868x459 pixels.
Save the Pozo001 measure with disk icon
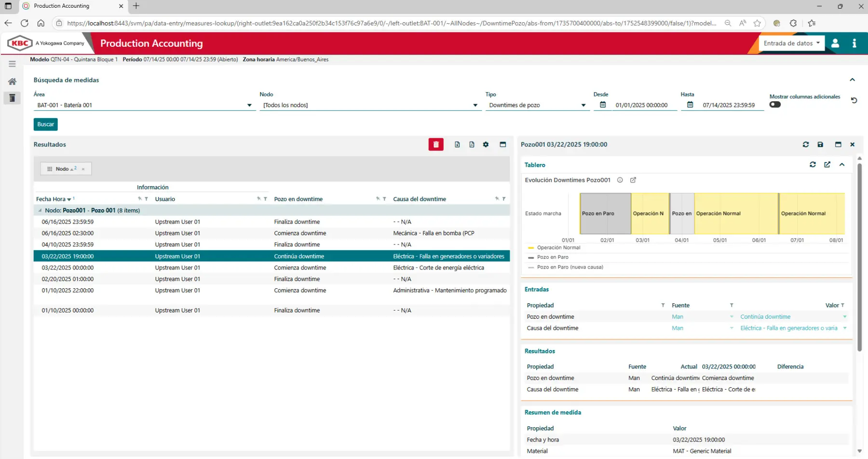(x=820, y=145)
